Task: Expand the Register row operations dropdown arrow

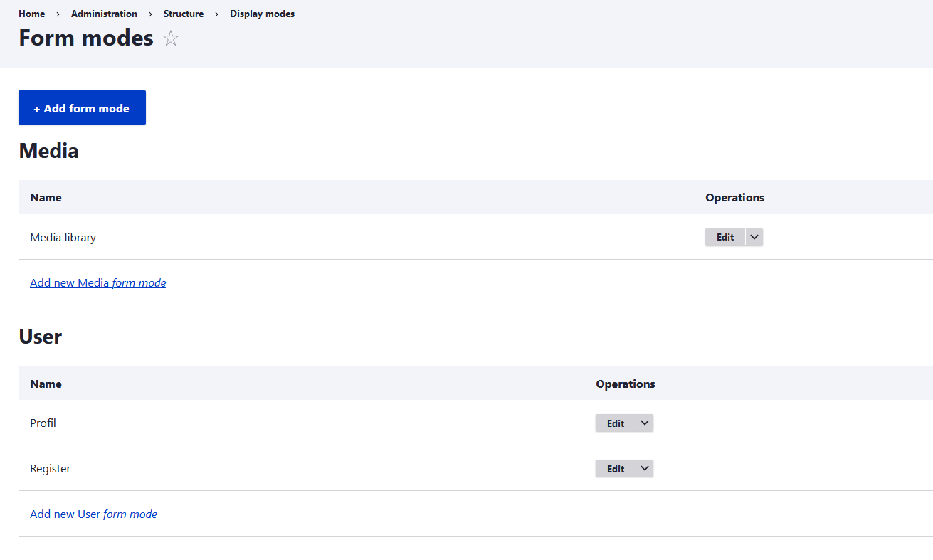Action: pos(645,469)
